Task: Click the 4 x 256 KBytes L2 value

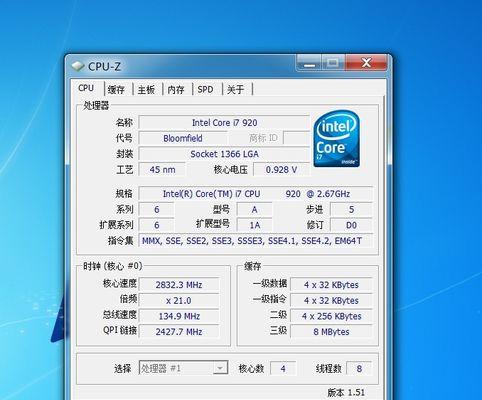Action: point(331,316)
